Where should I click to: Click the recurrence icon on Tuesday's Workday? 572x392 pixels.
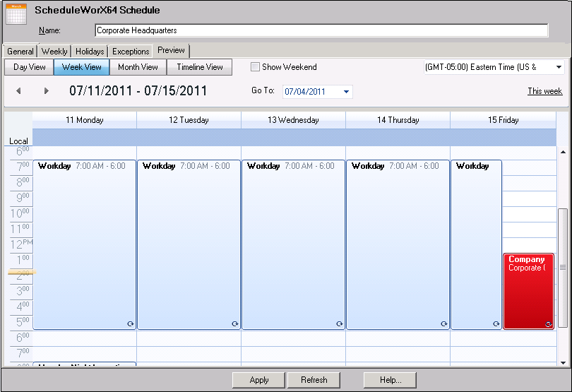[235, 323]
